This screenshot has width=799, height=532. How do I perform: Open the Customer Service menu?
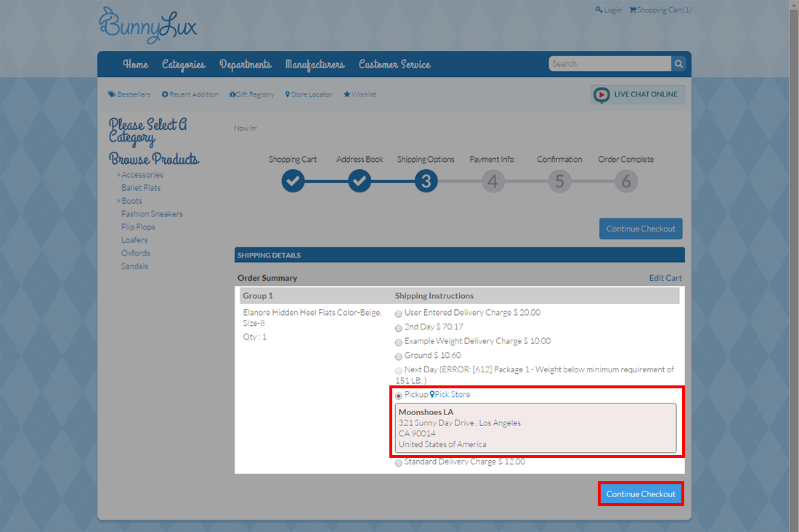(394, 64)
